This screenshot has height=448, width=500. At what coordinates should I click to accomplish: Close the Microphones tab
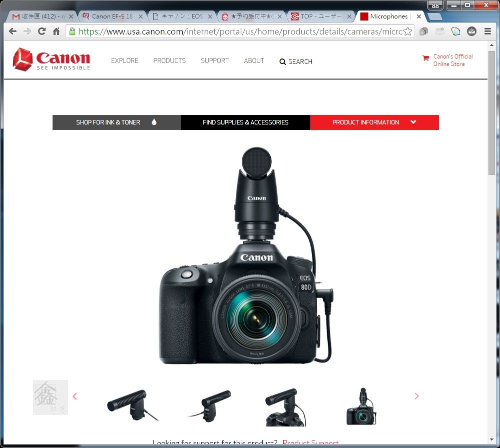tap(419, 16)
